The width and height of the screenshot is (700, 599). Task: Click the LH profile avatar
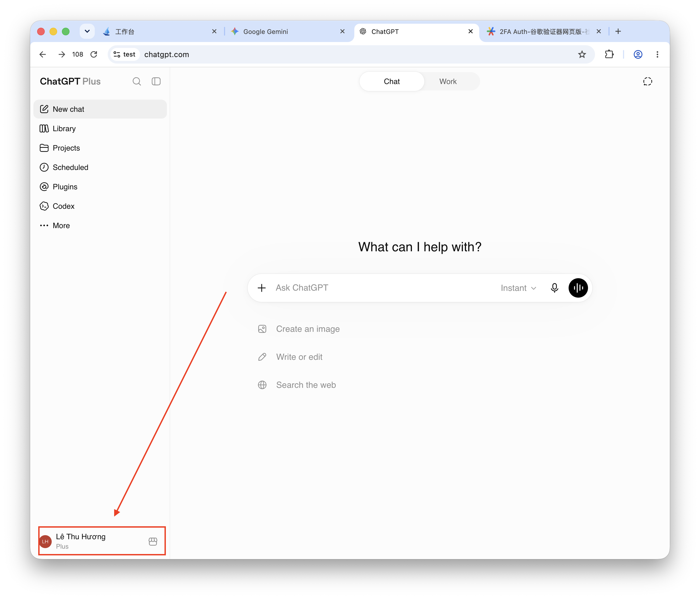pos(45,542)
